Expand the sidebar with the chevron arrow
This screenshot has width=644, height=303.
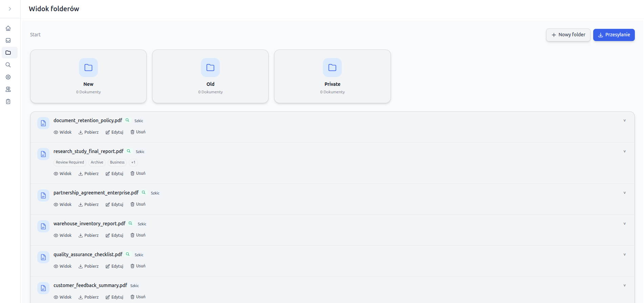pos(10,9)
